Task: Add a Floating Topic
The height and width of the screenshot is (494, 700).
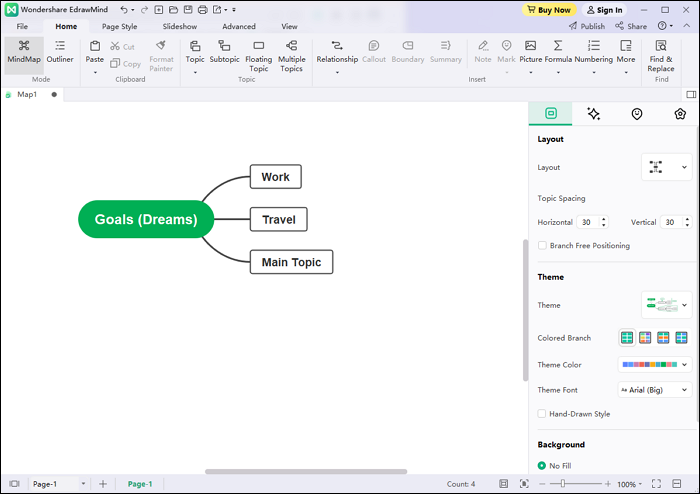Action: 258,56
